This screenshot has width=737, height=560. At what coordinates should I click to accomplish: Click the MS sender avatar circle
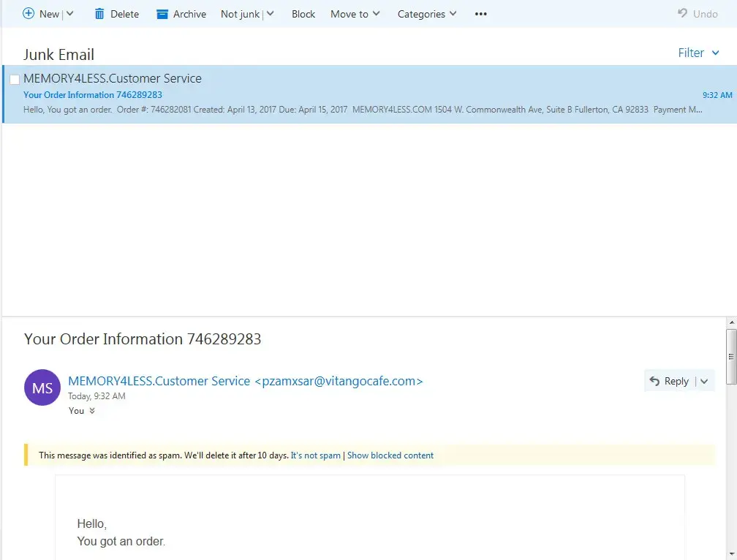(42, 387)
